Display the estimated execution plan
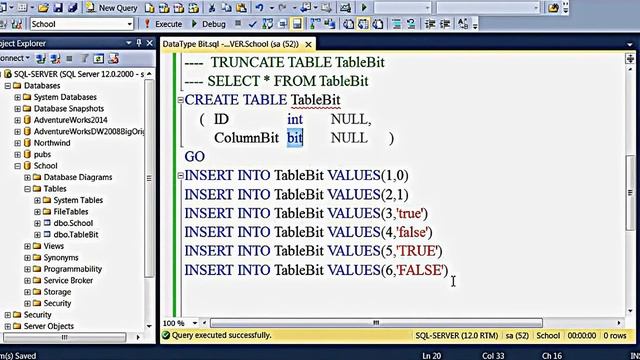Screen dimensions: 640x360 pyautogui.click(x=267, y=24)
